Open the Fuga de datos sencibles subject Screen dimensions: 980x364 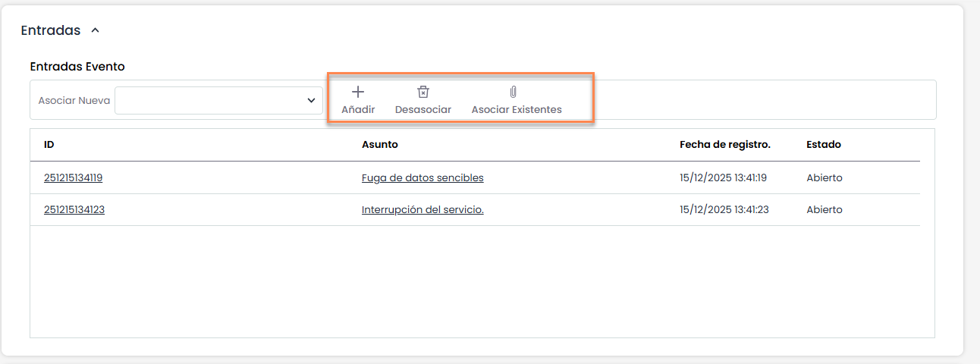(x=422, y=178)
